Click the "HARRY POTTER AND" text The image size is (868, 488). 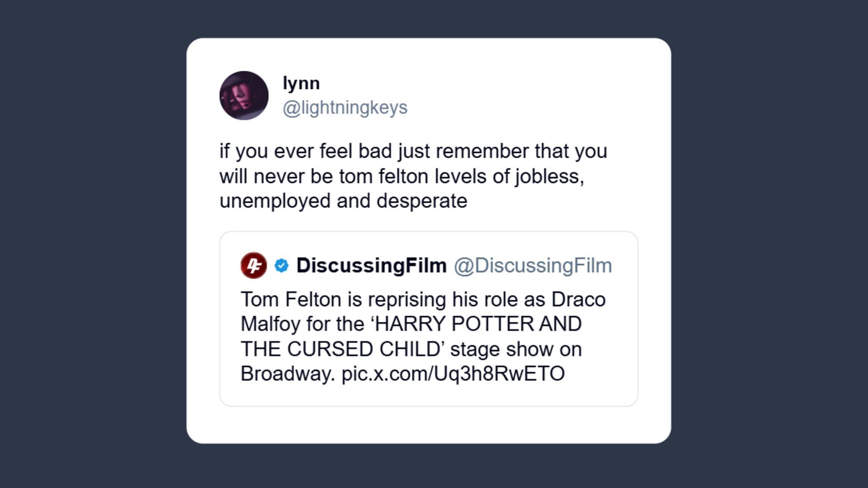coord(478,324)
